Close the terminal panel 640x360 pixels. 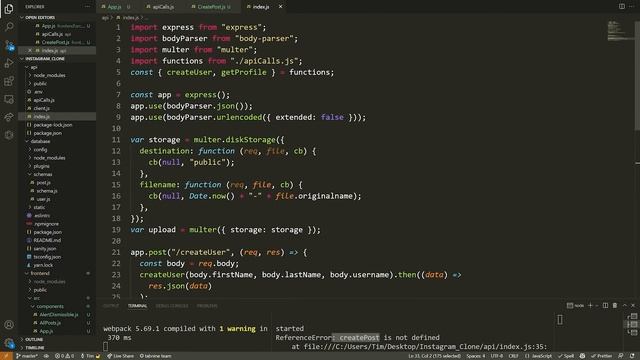pos(633,305)
